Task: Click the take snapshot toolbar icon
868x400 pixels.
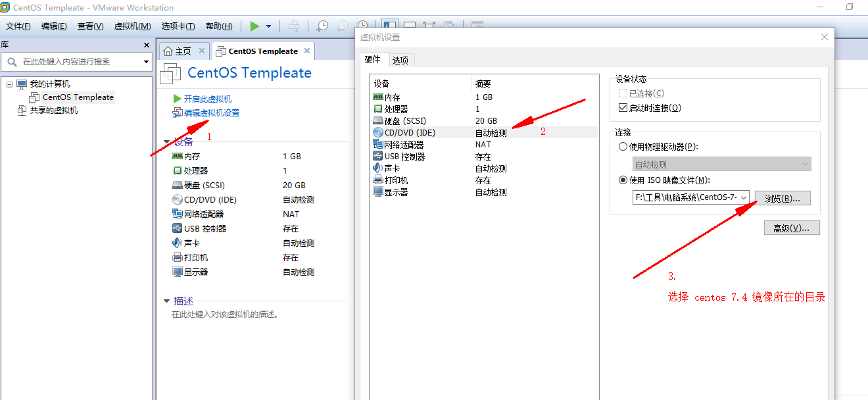Action: [x=322, y=26]
